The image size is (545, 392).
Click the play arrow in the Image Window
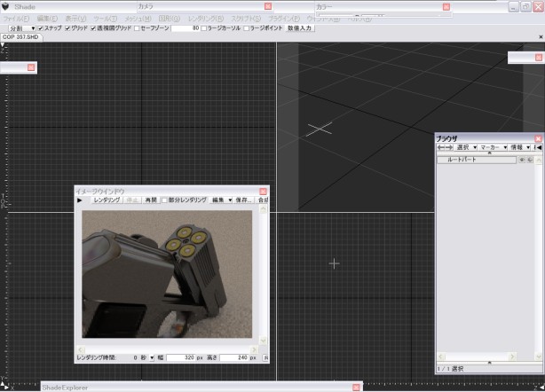79,200
